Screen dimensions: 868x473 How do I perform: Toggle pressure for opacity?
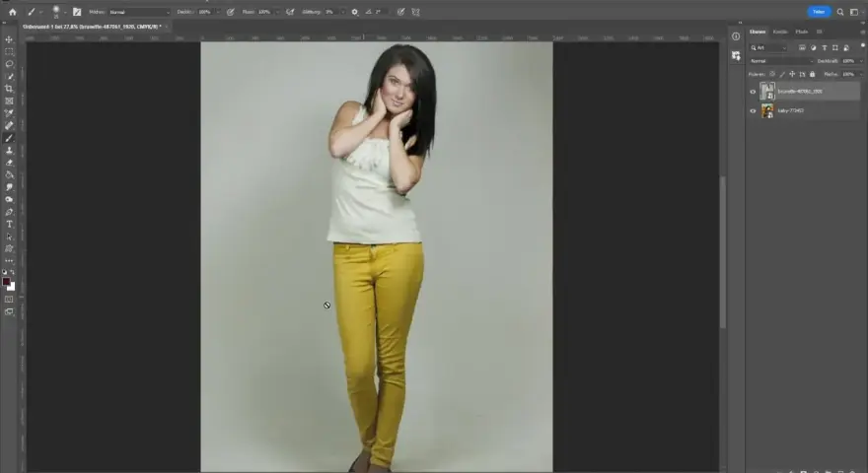(x=230, y=12)
